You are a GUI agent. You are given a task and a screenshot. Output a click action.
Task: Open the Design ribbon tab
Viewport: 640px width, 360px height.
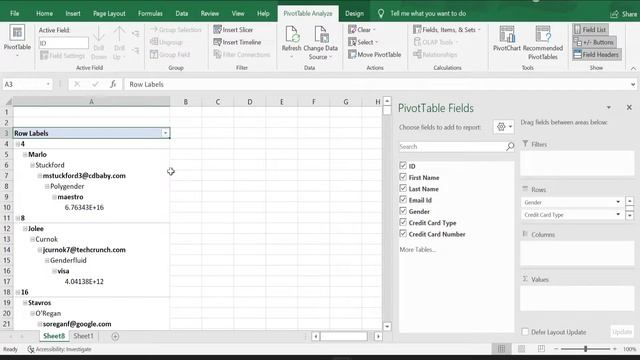tap(354, 13)
